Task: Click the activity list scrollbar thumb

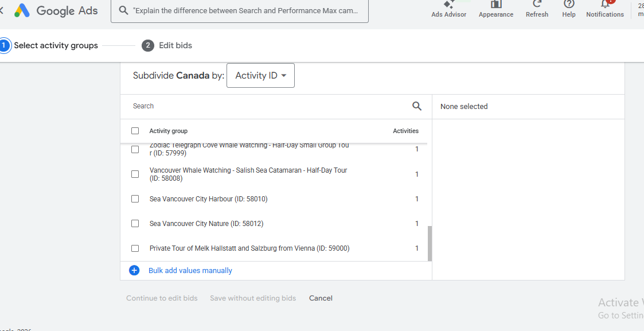Action: pos(430,243)
